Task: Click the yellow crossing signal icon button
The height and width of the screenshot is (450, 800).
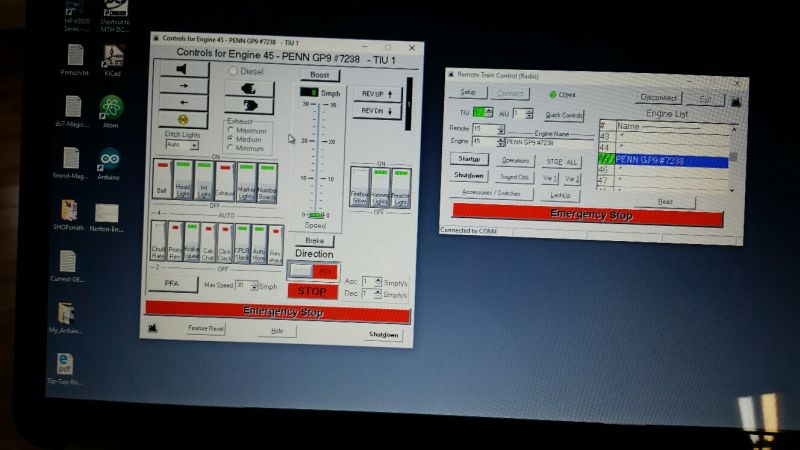Action: tap(183, 119)
